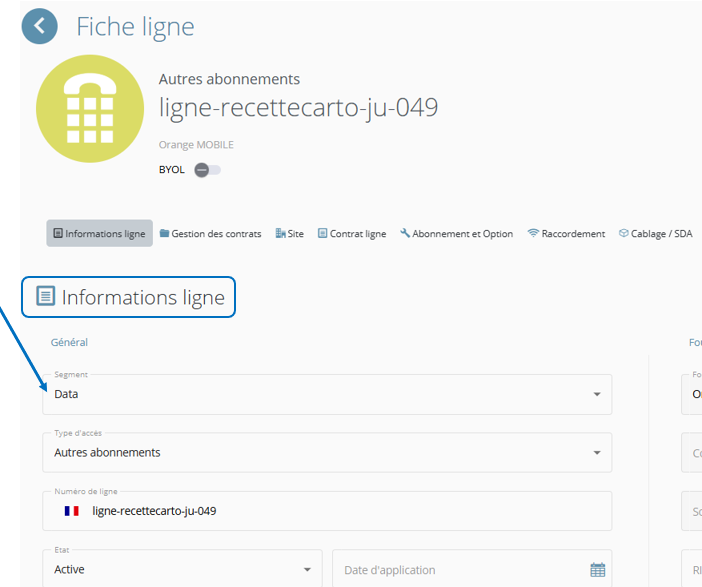
Task: Toggle the BYOL switch
Action: pyautogui.click(x=206, y=170)
